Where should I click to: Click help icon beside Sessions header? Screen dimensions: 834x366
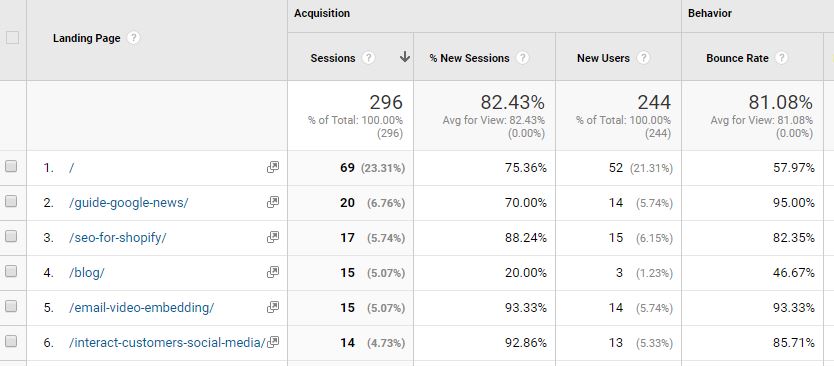[x=368, y=58]
